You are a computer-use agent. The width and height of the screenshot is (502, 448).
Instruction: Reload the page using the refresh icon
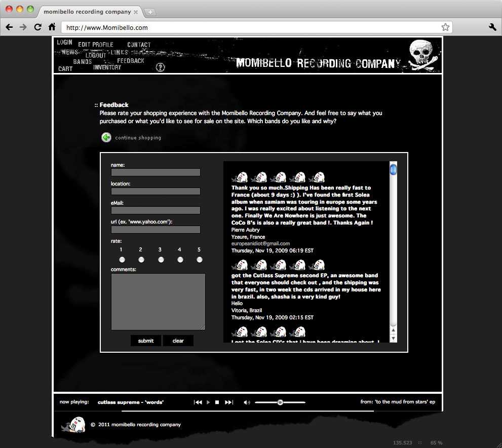37,27
